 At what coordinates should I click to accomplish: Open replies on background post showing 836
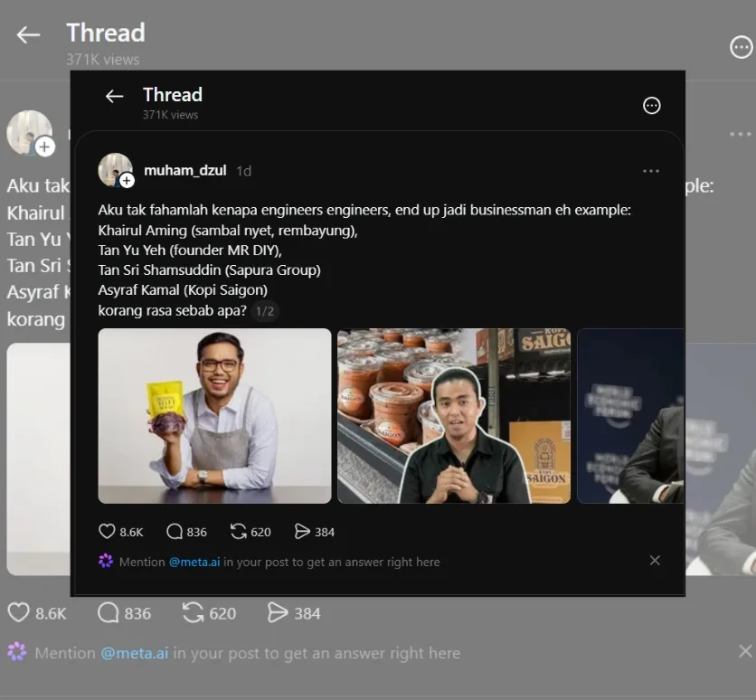click(108, 613)
